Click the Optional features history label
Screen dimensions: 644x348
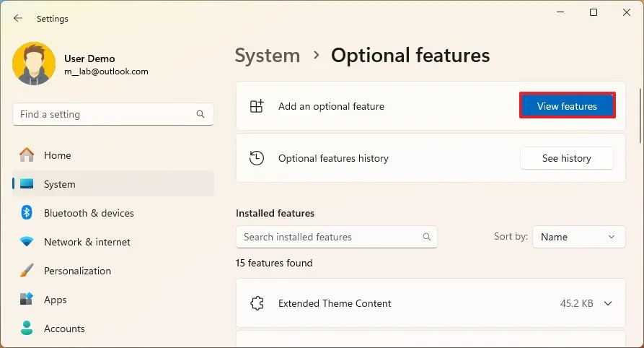[x=333, y=158]
